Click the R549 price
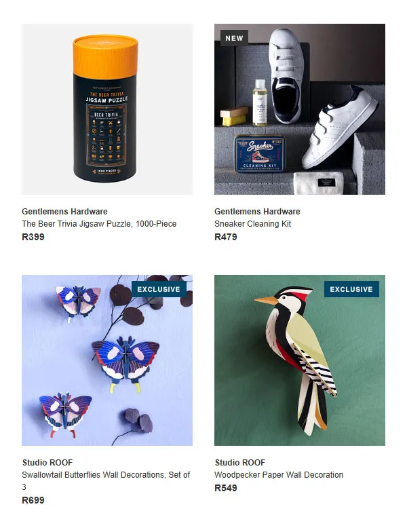 tap(225, 488)
